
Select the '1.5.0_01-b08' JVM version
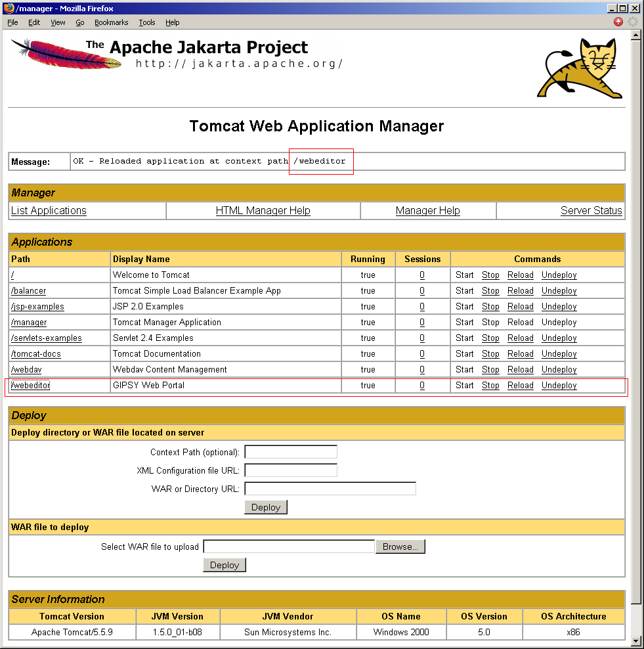pyautogui.click(x=177, y=632)
